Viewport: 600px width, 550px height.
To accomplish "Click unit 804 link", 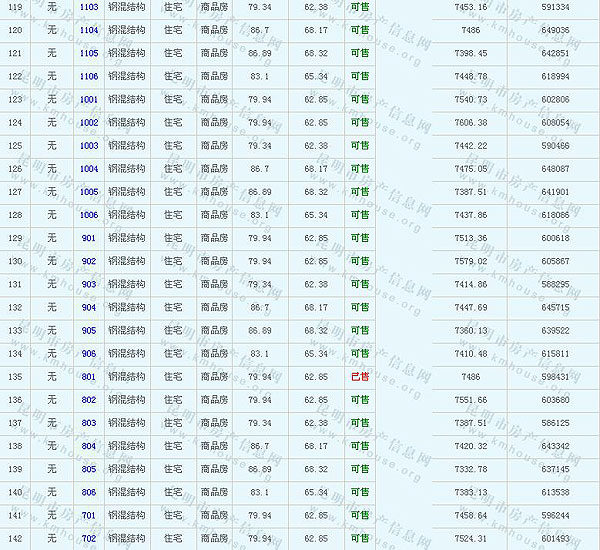I will click(89, 446).
